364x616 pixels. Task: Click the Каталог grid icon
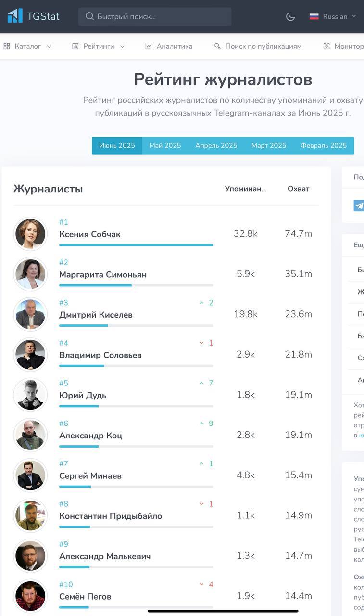click(7, 46)
